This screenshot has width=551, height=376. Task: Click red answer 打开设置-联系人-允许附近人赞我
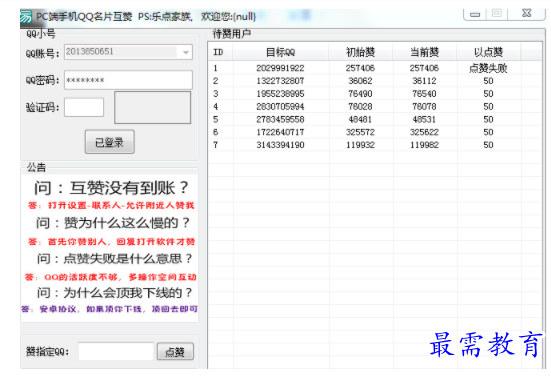click(121, 206)
